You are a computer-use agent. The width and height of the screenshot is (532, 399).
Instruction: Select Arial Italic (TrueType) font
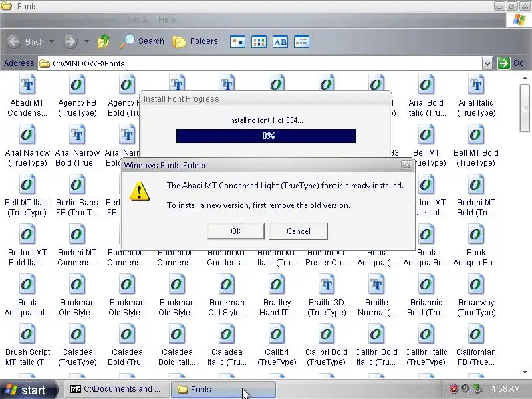[476, 96]
